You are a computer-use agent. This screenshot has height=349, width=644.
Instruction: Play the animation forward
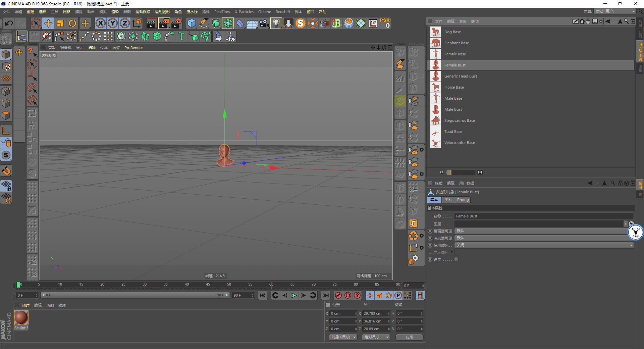pos(294,295)
